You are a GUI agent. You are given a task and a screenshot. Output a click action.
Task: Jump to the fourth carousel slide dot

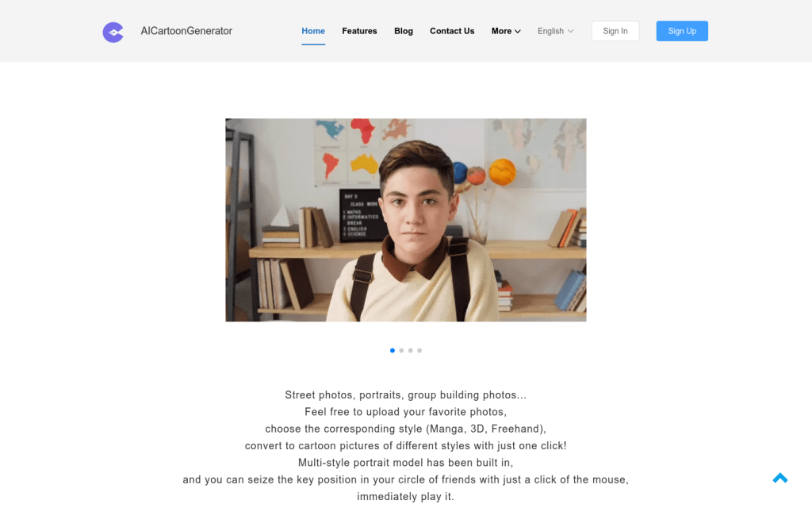pyautogui.click(x=419, y=350)
